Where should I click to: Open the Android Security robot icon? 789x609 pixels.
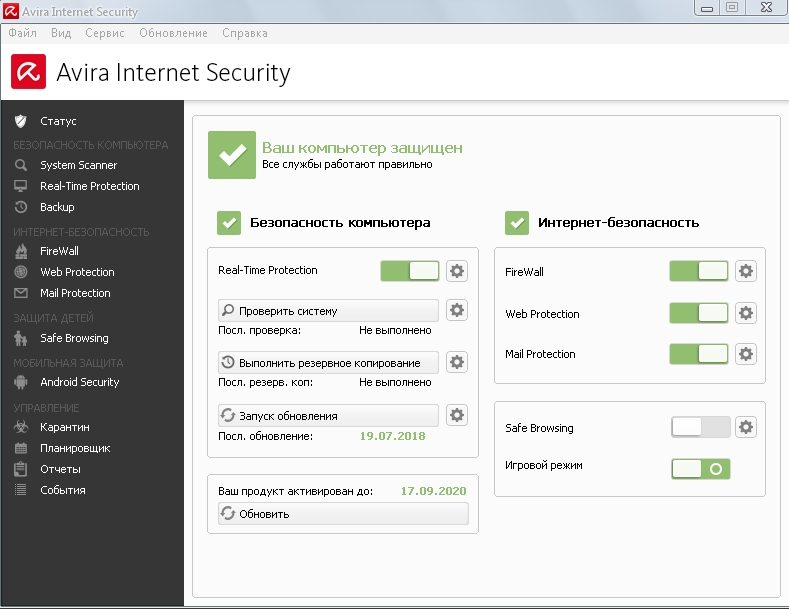tap(20, 382)
